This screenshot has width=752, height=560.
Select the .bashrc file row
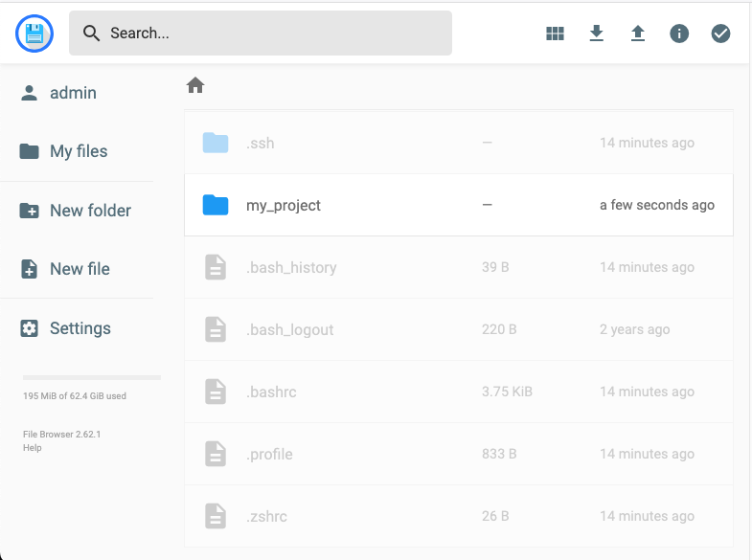click(x=458, y=392)
